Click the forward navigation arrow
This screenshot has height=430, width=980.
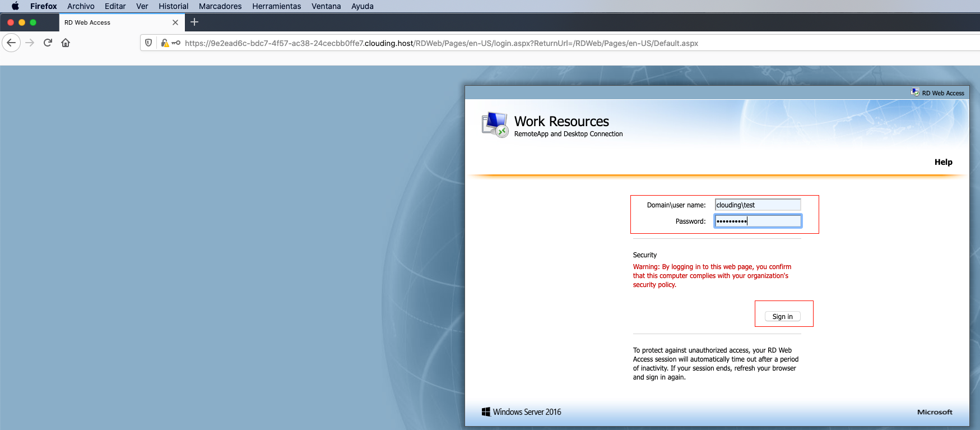[30, 43]
